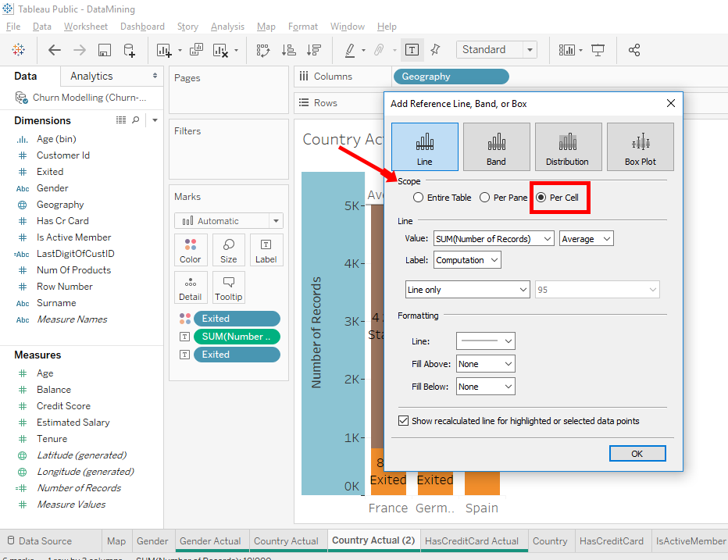Click the sort ascending toolbar icon
728x560 pixels.
(x=288, y=50)
